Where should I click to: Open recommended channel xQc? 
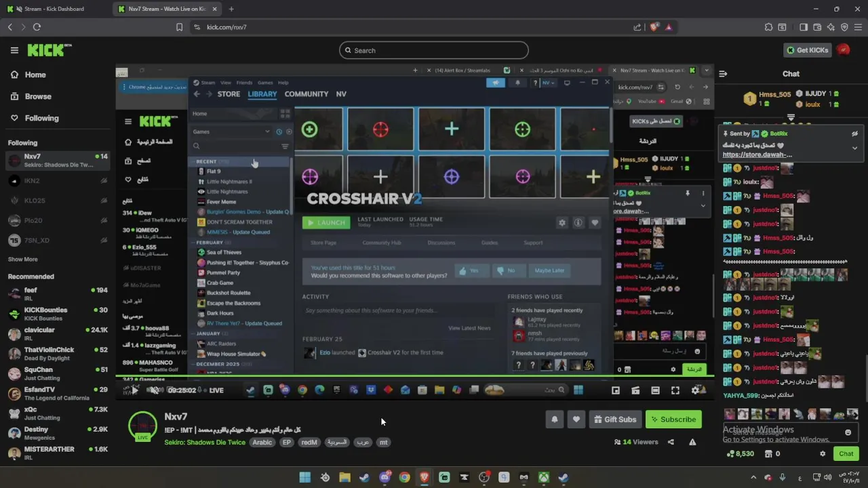[x=57, y=413]
